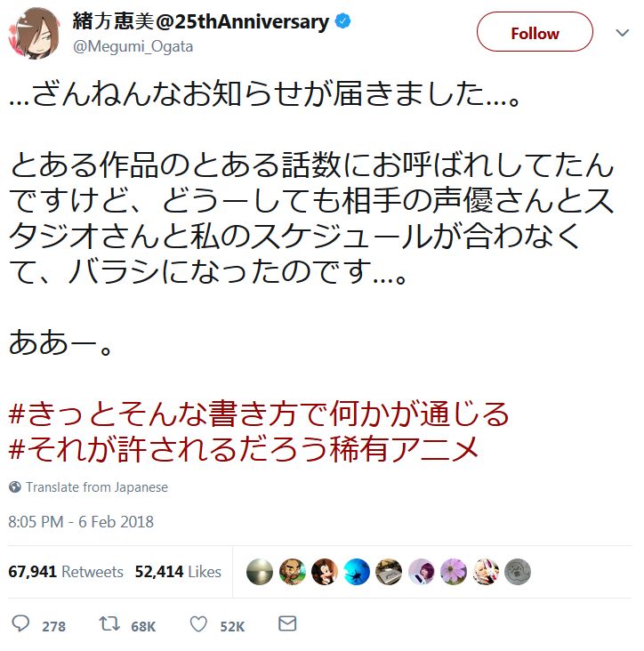The image size is (644, 651).
Task: Like the tweet with heart icon
Action: coord(198,624)
